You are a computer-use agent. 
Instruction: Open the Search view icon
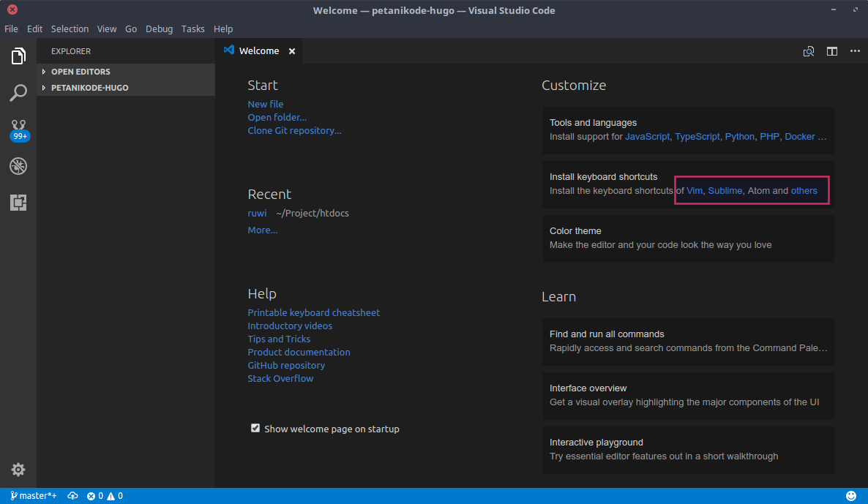coord(18,93)
